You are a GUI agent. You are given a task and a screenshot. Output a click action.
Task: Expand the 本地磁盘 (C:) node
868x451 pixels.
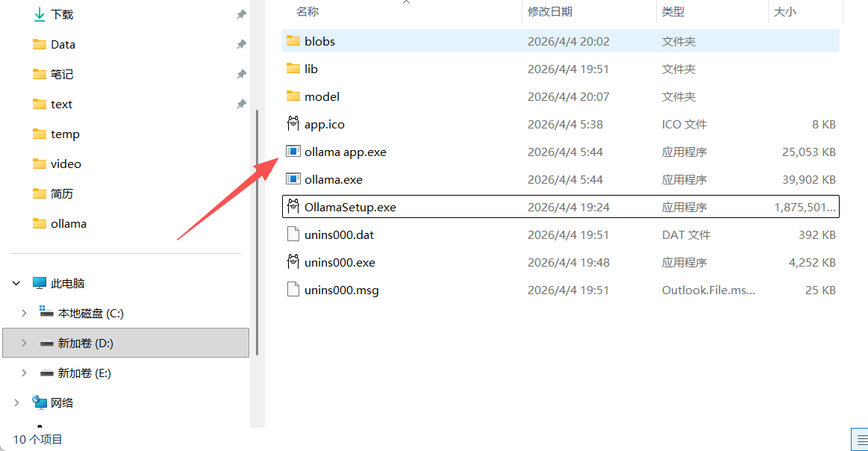point(24,314)
